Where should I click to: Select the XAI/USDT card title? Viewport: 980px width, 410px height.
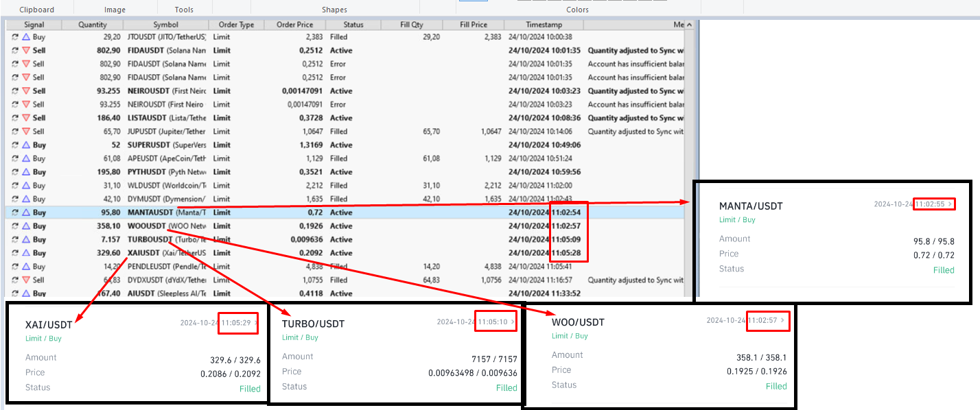(49, 324)
